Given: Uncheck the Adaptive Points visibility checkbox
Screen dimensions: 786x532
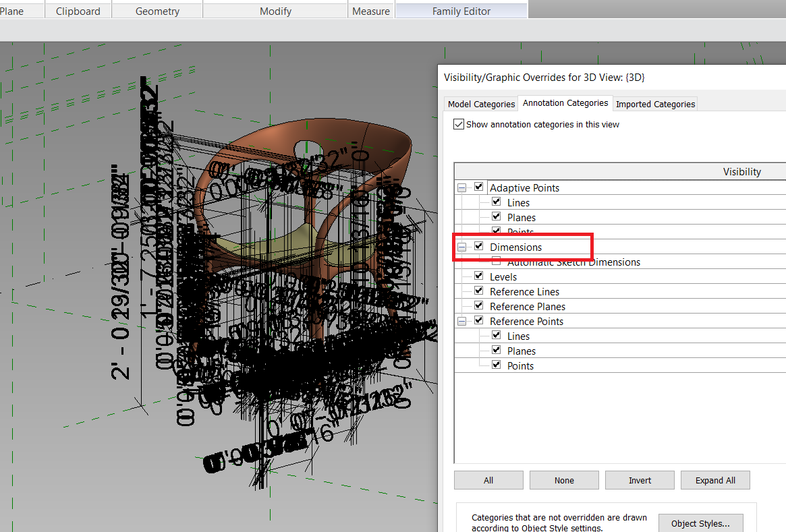Looking at the screenshot, I should coord(479,187).
